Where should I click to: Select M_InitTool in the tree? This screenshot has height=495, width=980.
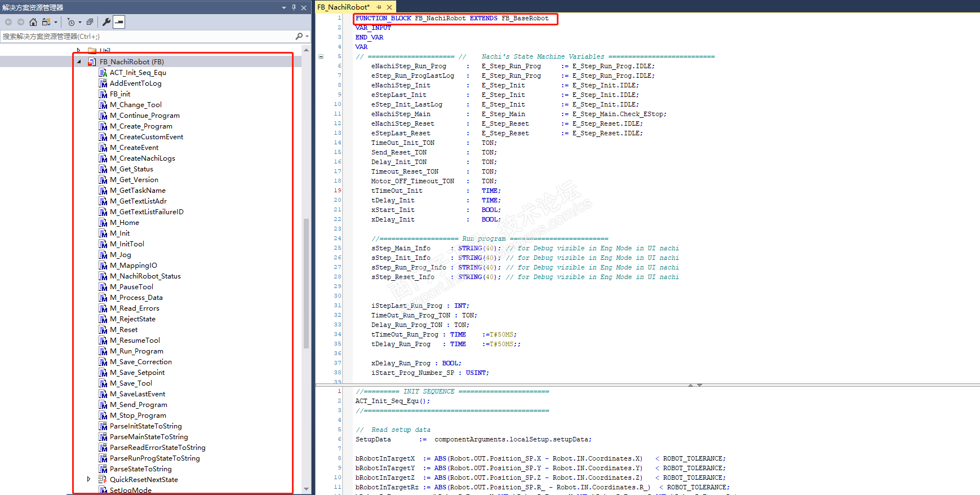(x=127, y=244)
